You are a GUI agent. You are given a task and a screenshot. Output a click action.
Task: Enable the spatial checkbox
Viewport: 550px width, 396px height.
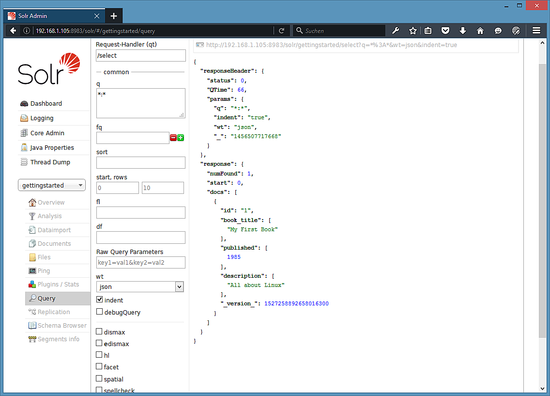pyautogui.click(x=99, y=378)
